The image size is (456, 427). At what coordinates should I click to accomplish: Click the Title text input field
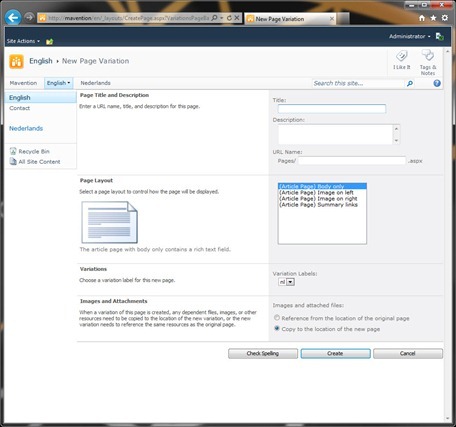(x=332, y=109)
